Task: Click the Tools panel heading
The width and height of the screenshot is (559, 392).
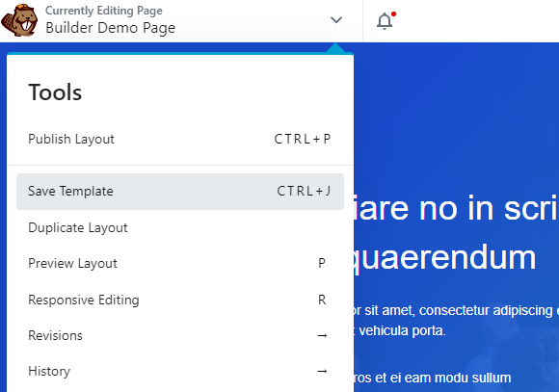Action: pyautogui.click(x=55, y=92)
